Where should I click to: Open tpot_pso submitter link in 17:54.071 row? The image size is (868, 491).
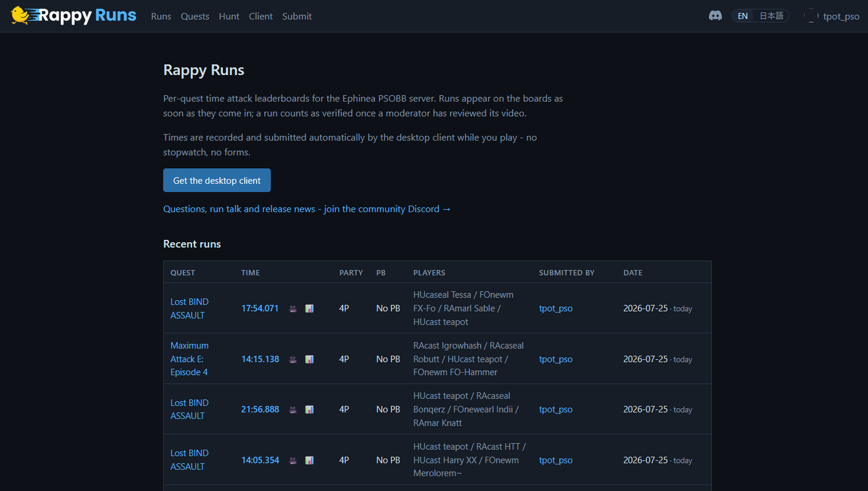point(556,309)
